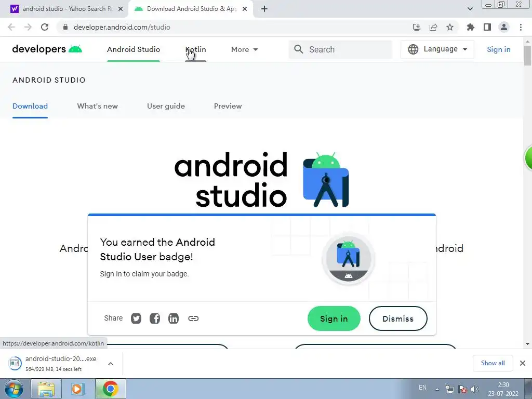Click the EN language indicator in taskbar
The image size is (532, 399).
pos(422,388)
